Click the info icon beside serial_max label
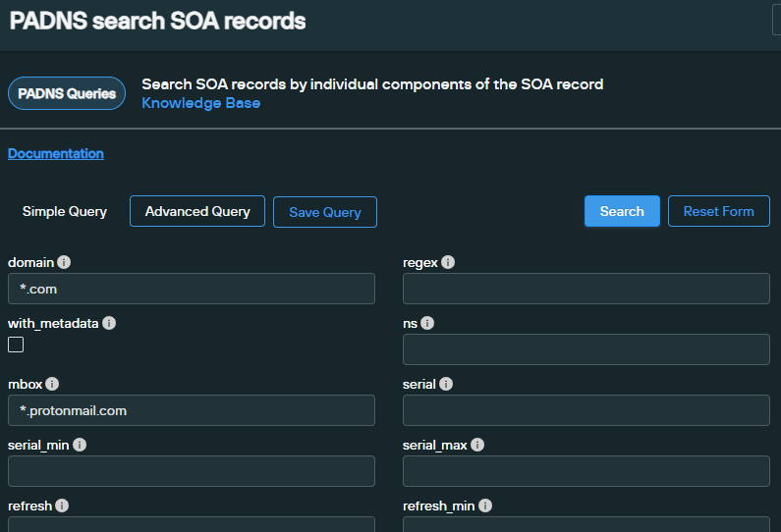This screenshot has height=532, width=781. [x=477, y=445]
